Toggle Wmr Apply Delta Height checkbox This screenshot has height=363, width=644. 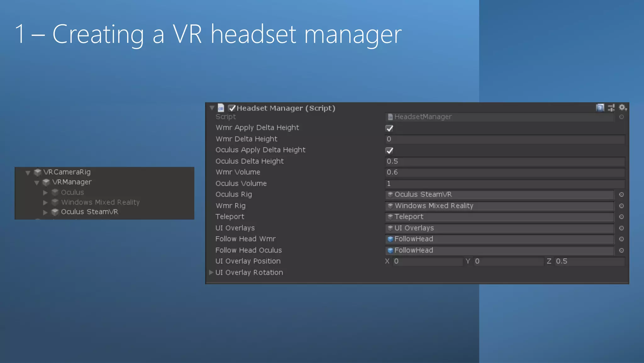389,128
